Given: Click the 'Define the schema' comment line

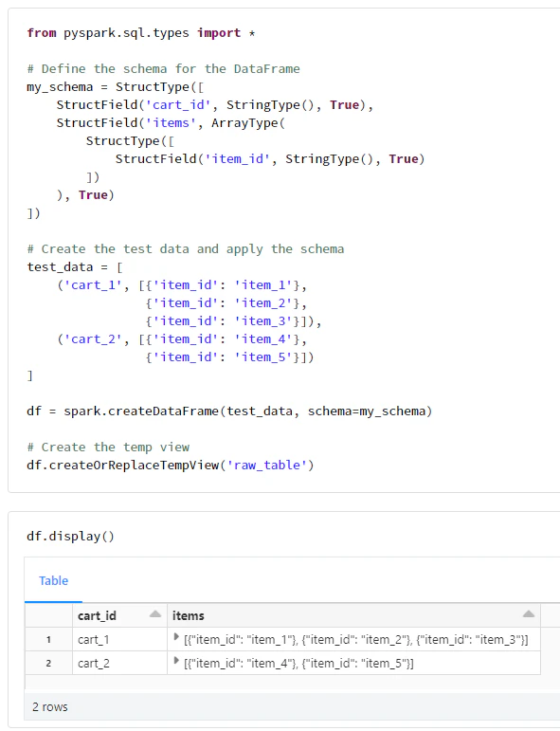Looking at the screenshot, I should [163, 69].
